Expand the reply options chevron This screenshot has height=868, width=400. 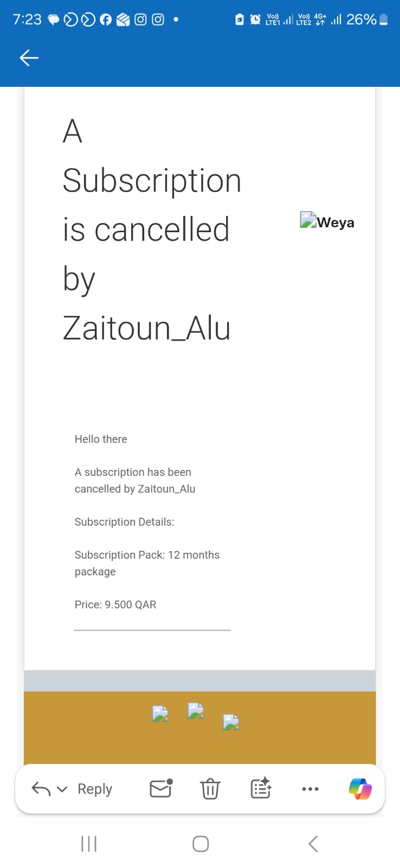point(62,789)
